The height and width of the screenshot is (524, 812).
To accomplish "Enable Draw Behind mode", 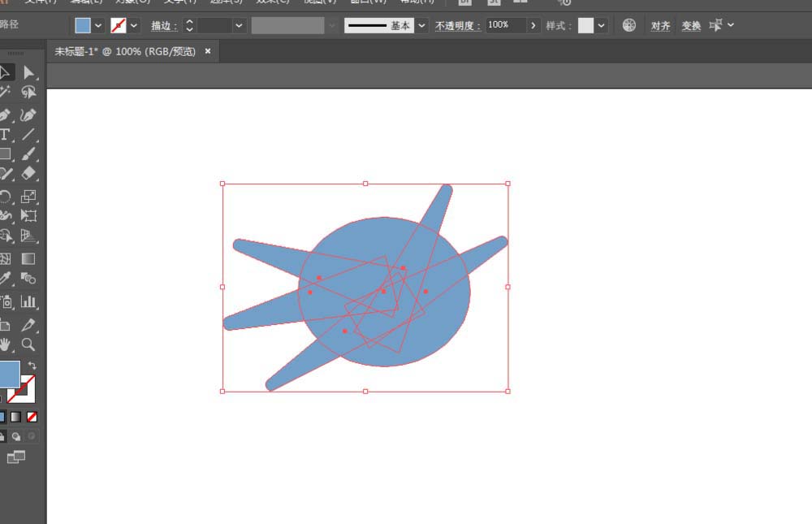I will click(16, 436).
